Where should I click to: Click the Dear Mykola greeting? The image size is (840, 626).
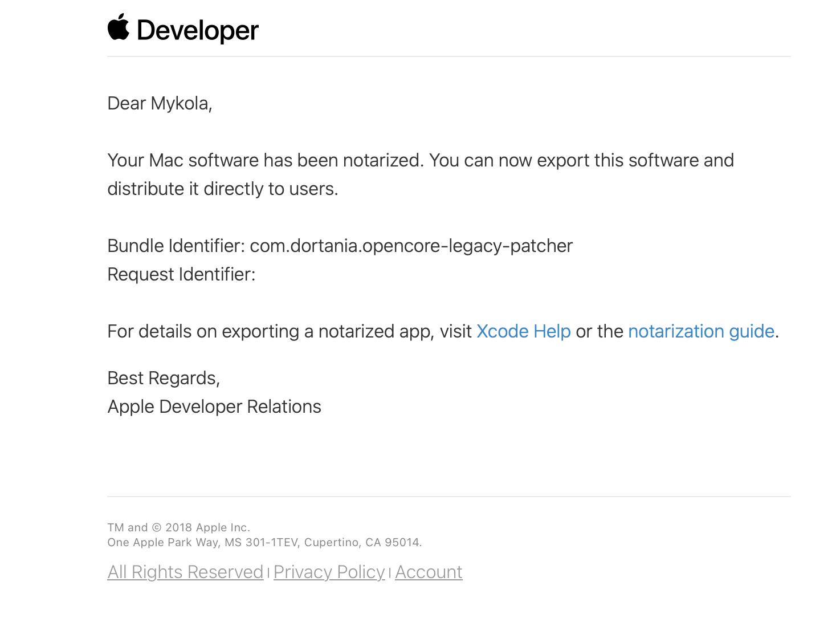pyautogui.click(x=160, y=103)
